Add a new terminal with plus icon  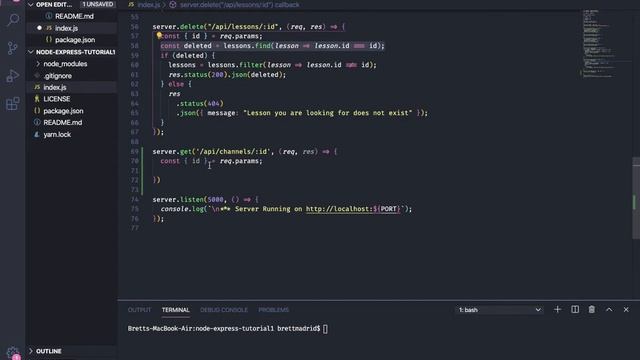tap(557, 310)
